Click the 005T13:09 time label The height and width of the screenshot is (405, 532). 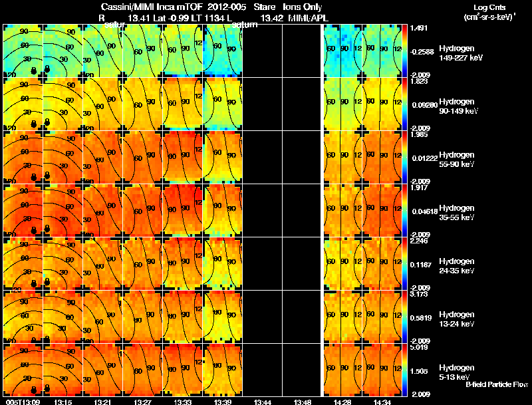pos(23,402)
